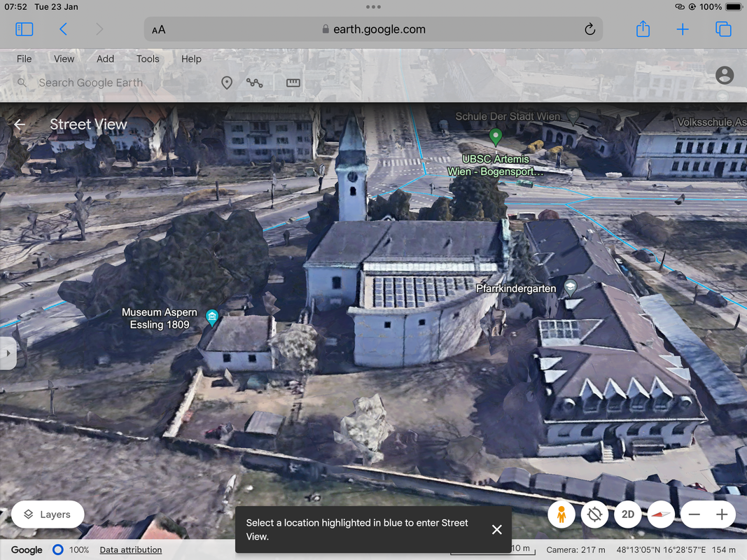Click the Pfarrkindergarten map marker
Viewport: 747px width, 560px height.
point(571,287)
